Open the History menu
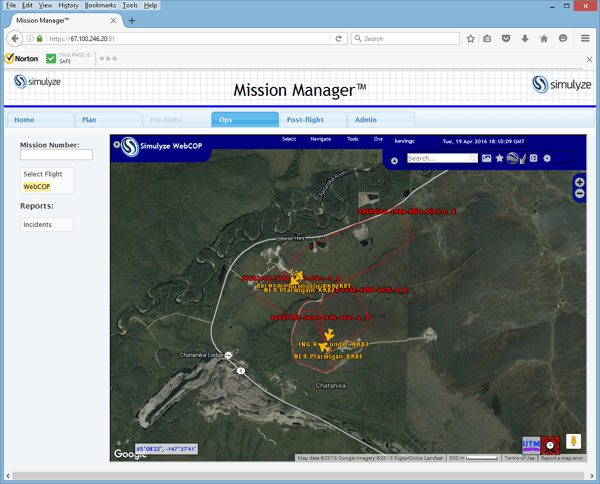The height and width of the screenshot is (484, 600). 68,5
